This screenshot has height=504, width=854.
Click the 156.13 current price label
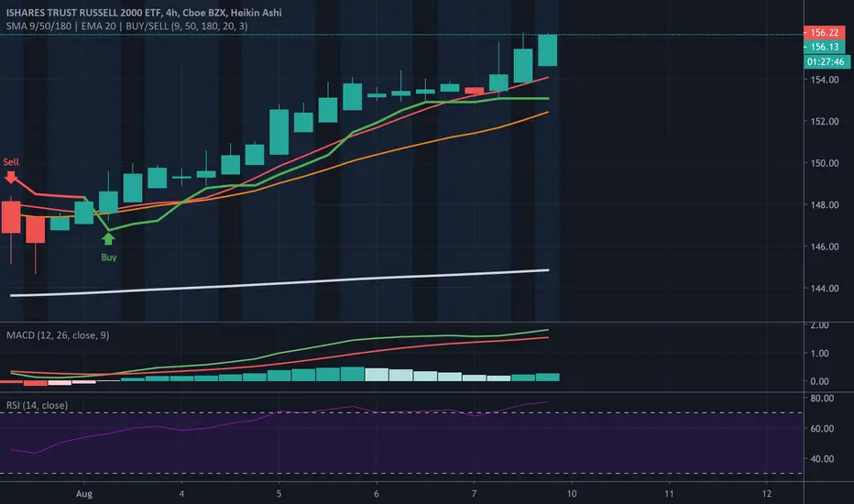pos(824,47)
